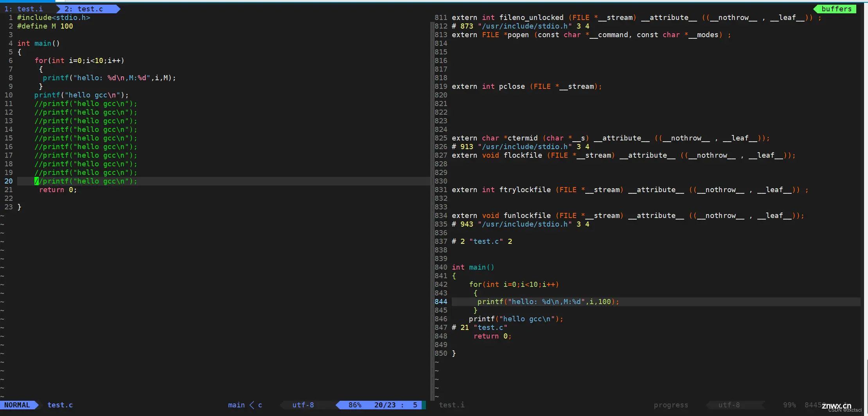Click commented printf on line 11
868x416 pixels.
coord(86,104)
